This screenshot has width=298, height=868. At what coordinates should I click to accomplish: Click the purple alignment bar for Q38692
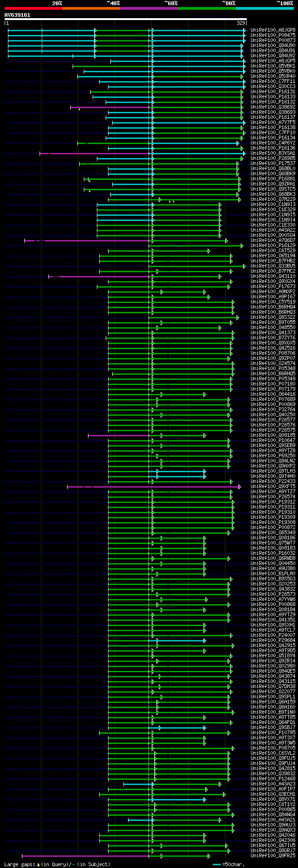(x=110, y=107)
